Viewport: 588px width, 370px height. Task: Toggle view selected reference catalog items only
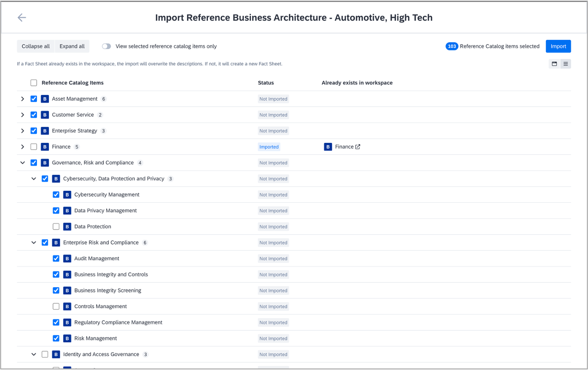tap(106, 46)
